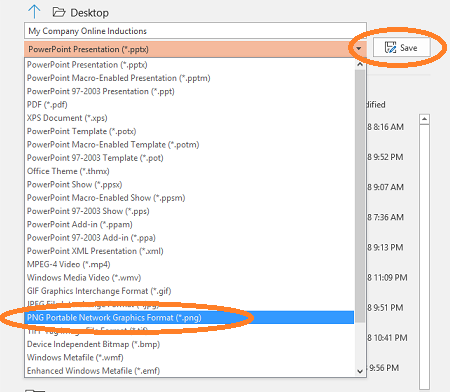
Task: Choose MPEG-4 Video (*.mp4) format
Action: tap(190, 264)
